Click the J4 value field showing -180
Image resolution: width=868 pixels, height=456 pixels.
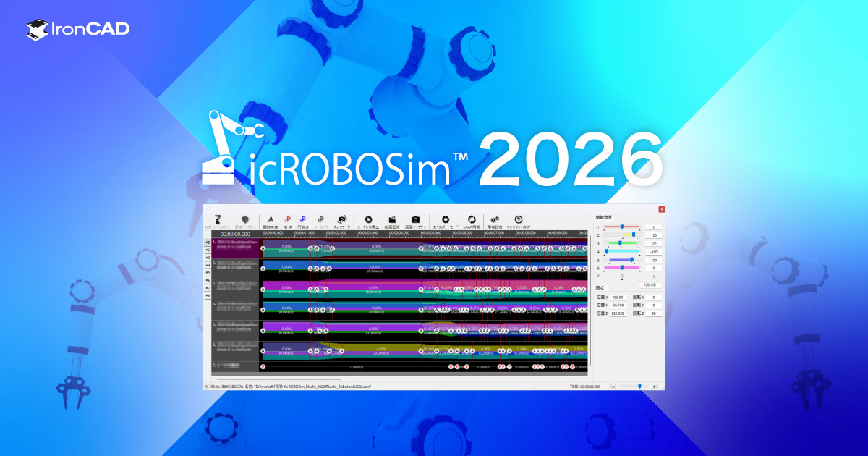pyautogui.click(x=654, y=252)
